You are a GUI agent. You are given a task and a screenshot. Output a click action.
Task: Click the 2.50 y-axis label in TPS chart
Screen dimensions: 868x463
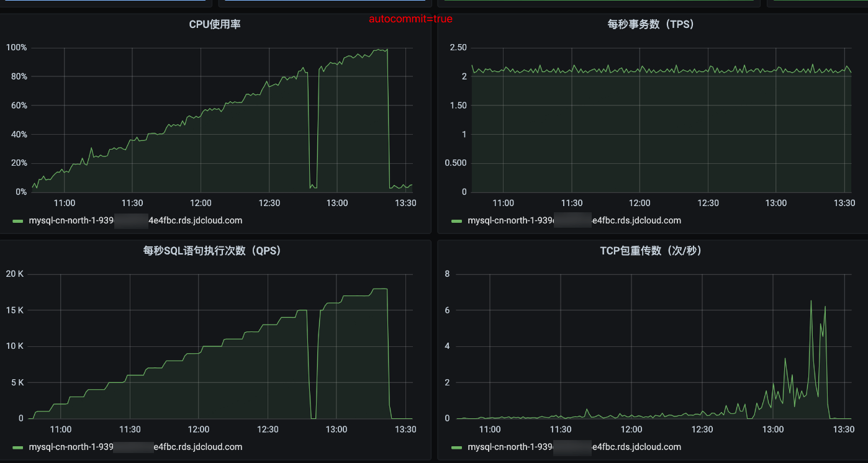coord(458,48)
